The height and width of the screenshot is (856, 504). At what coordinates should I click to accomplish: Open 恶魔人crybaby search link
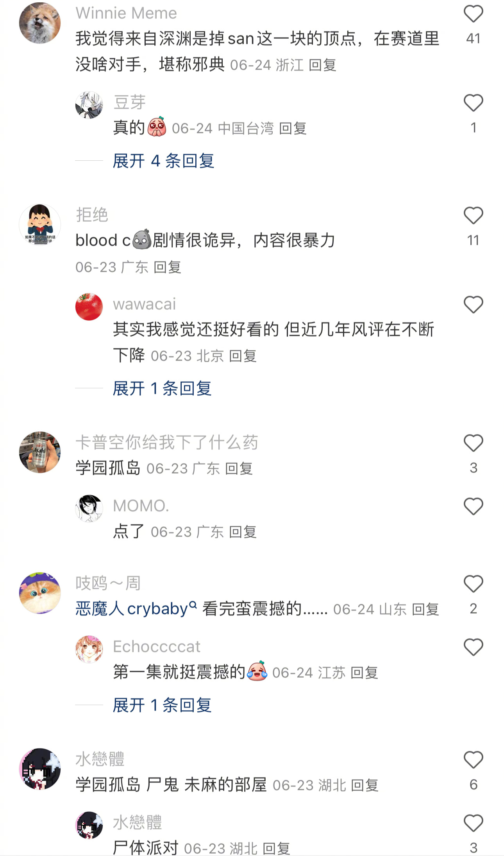(136, 609)
